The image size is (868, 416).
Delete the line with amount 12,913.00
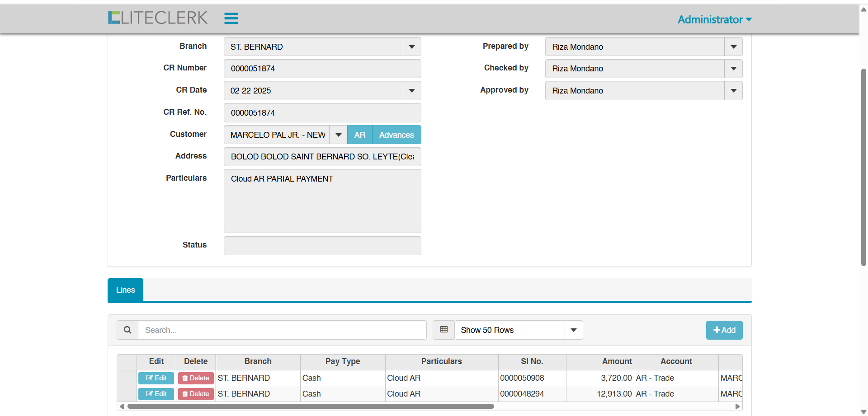[x=196, y=394]
